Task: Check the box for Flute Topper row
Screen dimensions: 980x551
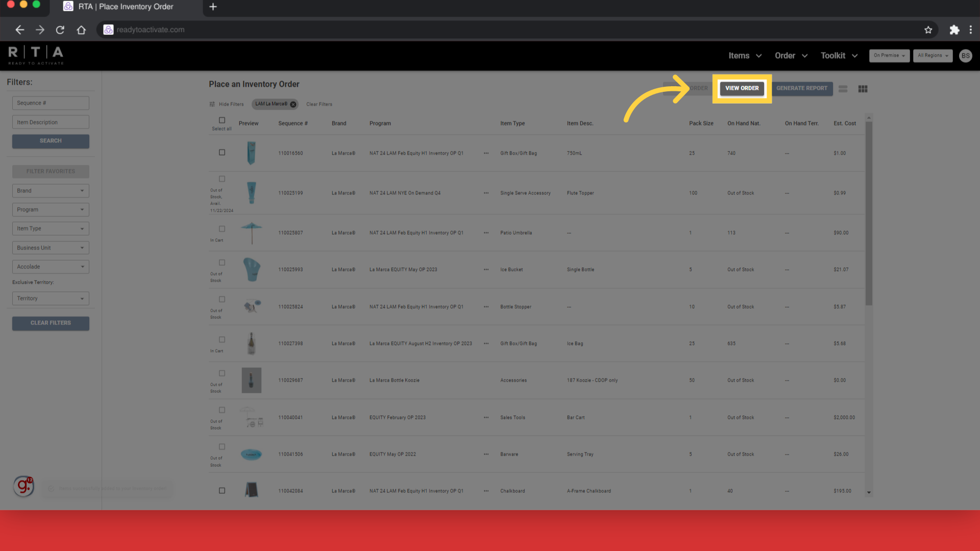Action: 222,179
